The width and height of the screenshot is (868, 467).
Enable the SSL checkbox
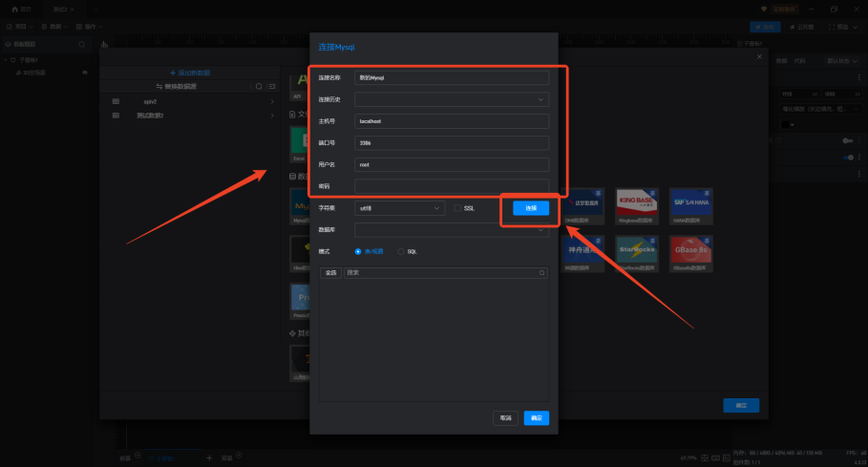457,208
